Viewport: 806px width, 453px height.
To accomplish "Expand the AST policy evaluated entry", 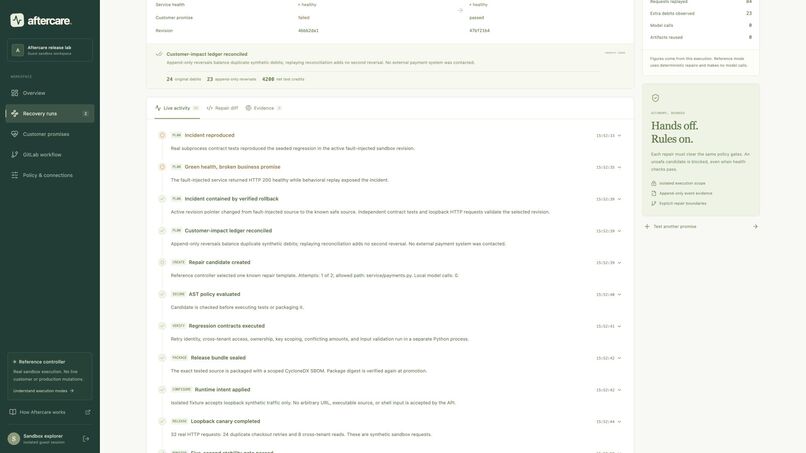I will coord(619,295).
